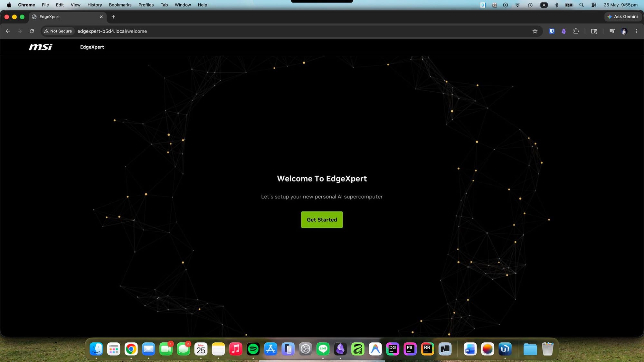The height and width of the screenshot is (362, 644).
Task: Close the EdgeXpert tab
Action: click(x=101, y=17)
